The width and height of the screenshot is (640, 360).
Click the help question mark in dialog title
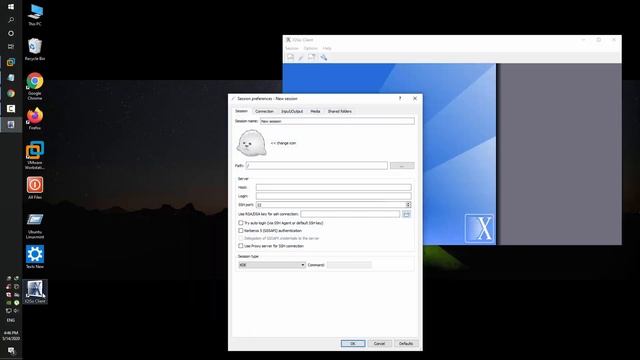pos(400,98)
